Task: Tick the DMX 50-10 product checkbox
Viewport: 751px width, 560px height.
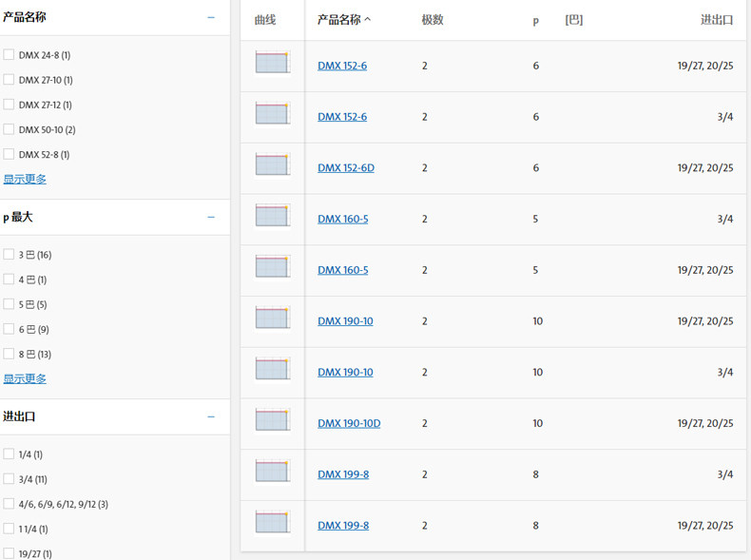Action: click(x=9, y=129)
